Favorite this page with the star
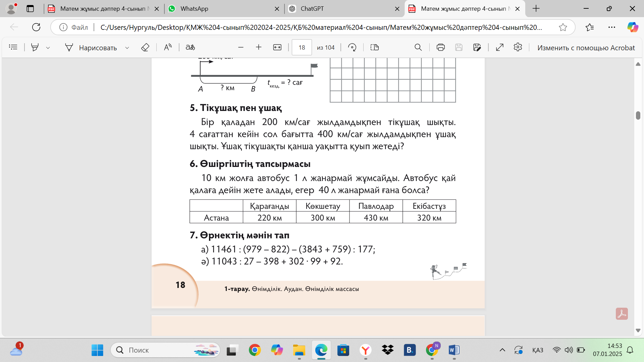This screenshot has height=362, width=644. 563,27
